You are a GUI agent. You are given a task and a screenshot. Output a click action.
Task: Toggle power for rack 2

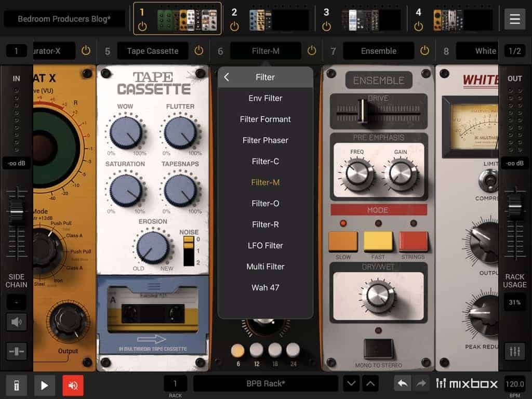[234, 26]
